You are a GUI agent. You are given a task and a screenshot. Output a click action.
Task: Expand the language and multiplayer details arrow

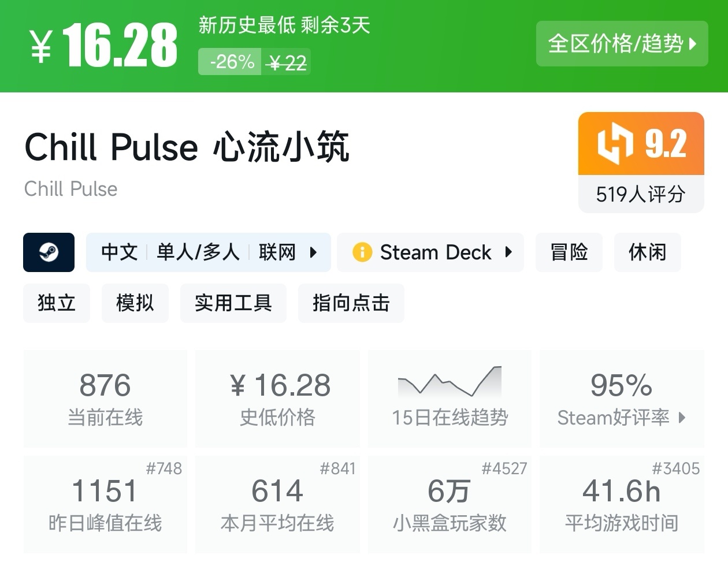coord(313,252)
